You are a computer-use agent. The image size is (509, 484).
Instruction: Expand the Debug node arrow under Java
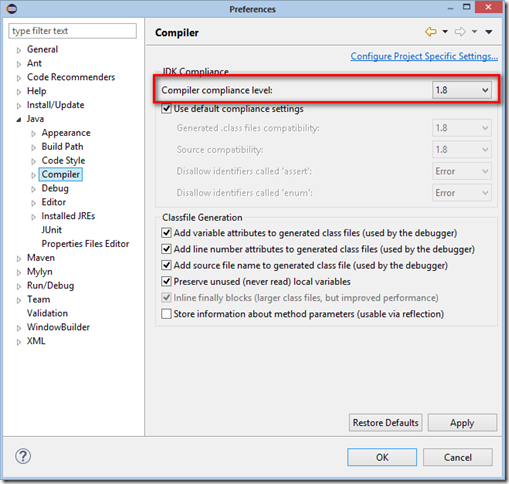[x=33, y=189]
